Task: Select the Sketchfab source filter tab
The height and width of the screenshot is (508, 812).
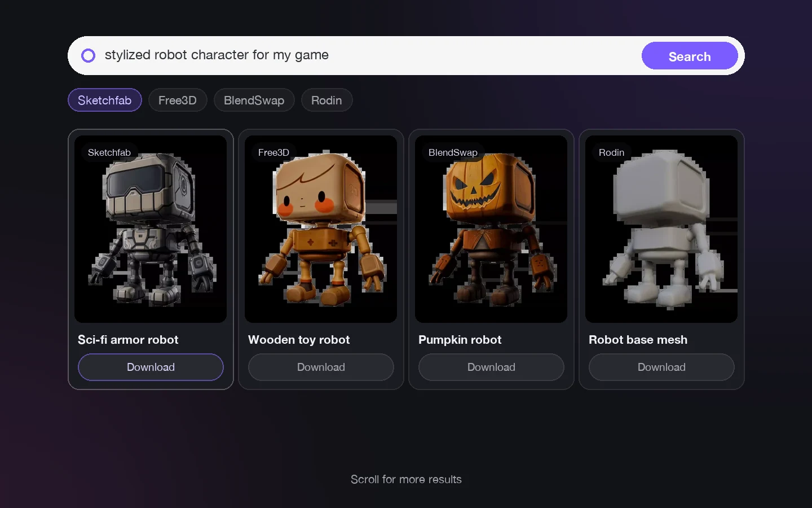Action: point(105,100)
